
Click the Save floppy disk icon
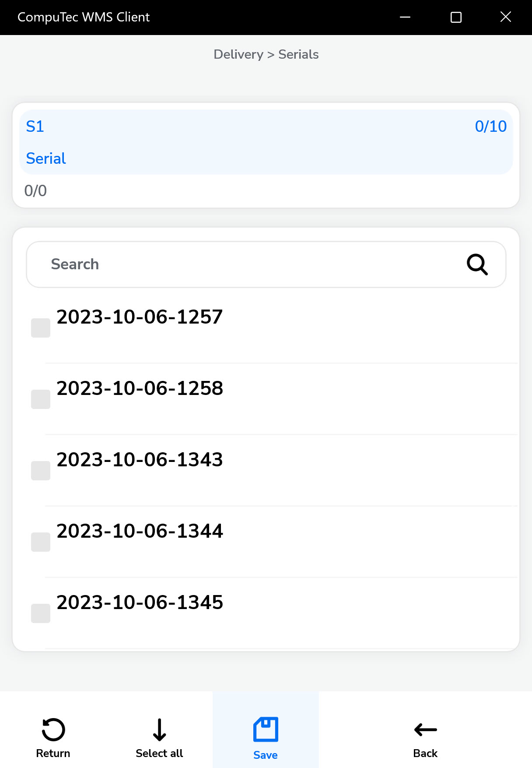coord(266,729)
